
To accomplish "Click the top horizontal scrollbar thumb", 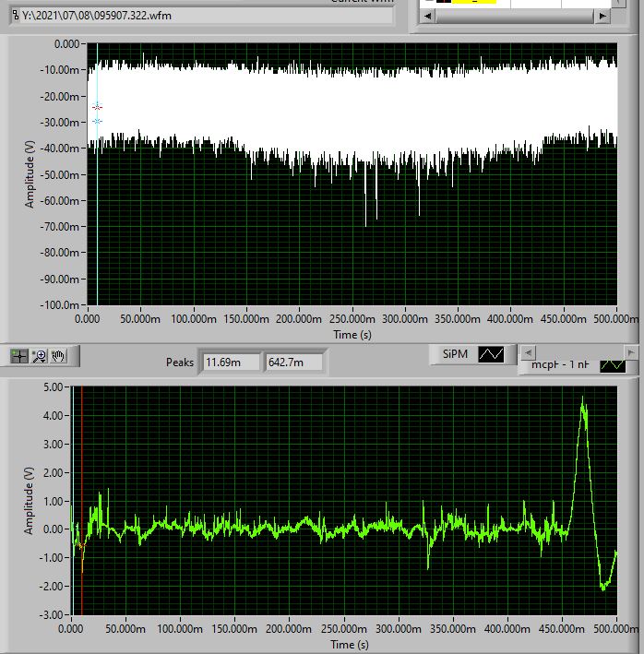I will (x=515, y=16).
